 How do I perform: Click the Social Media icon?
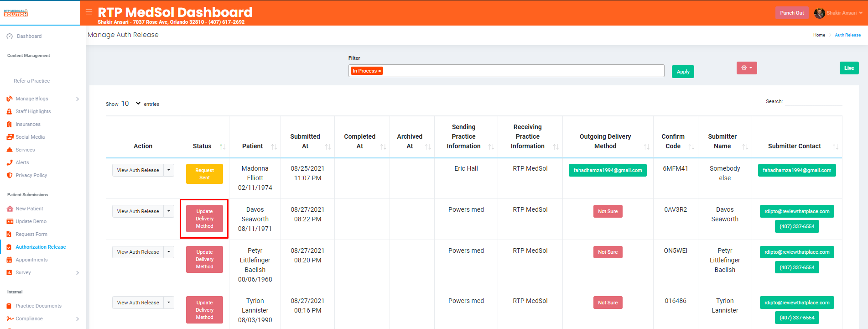[10, 137]
